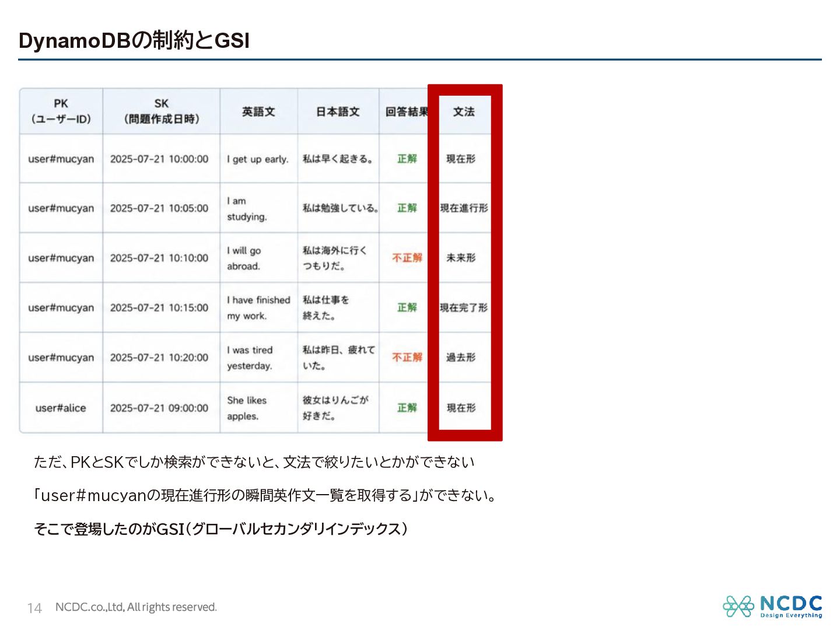Select the bold line そこで登場したのがGSI
The width and height of the screenshot is (840, 630).
(221, 529)
